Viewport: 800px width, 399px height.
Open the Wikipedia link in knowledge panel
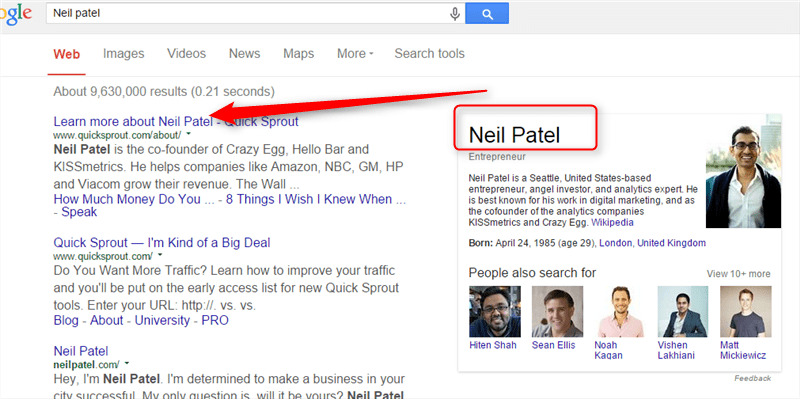(612, 223)
